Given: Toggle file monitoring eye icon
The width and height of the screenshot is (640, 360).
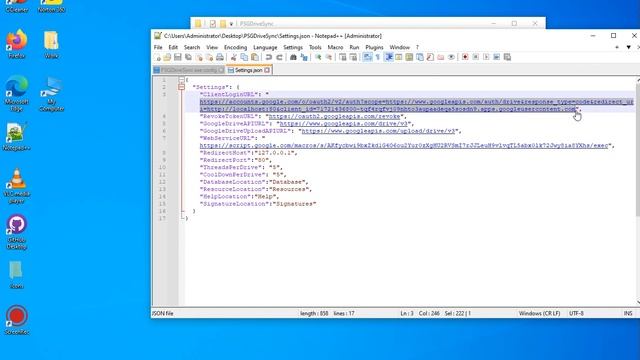Looking at the screenshot, I should [451, 57].
